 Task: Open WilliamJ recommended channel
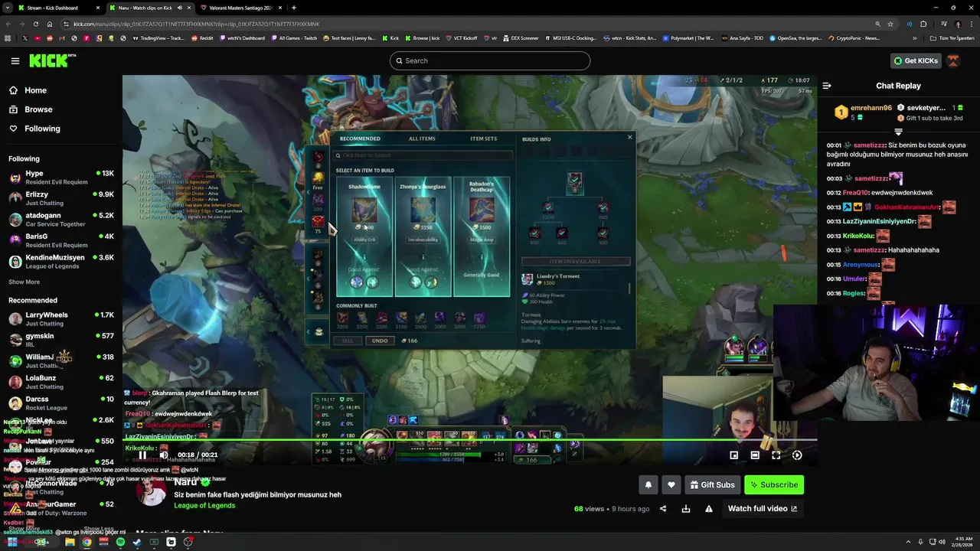(x=61, y=361)
